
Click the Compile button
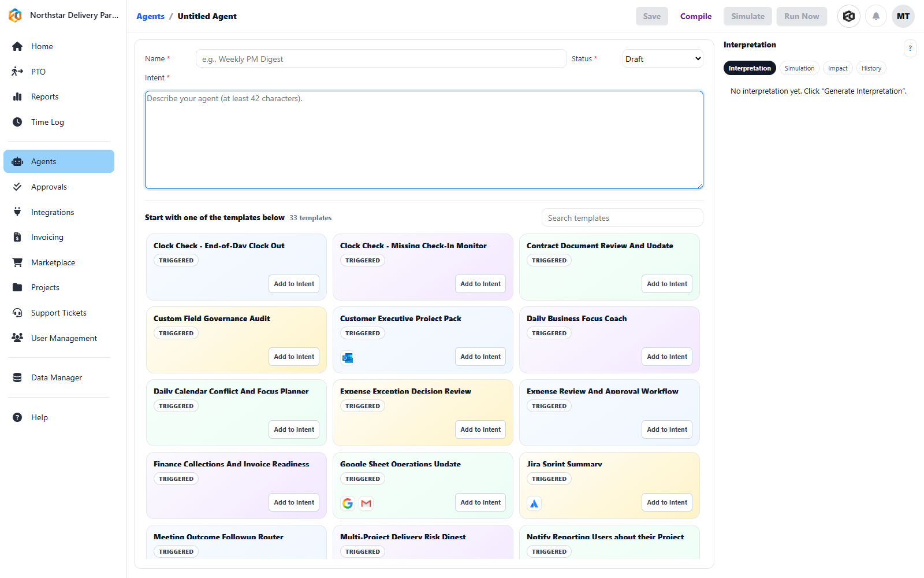click(x=696, y=16)
